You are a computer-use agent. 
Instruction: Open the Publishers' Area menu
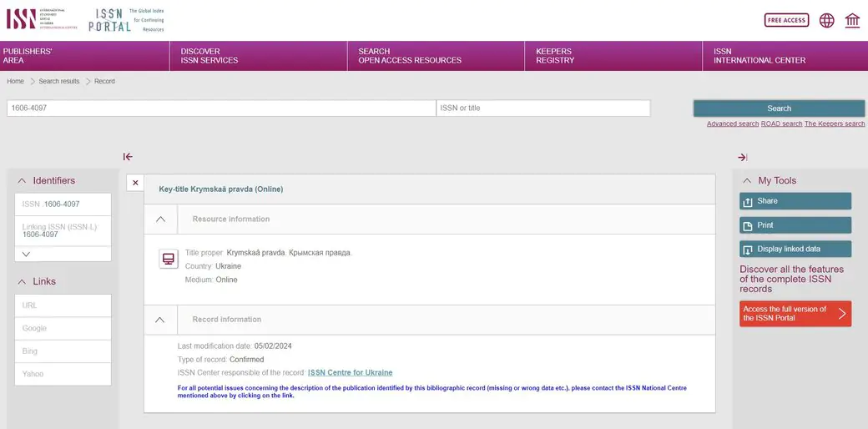click(x=28, y=56)
